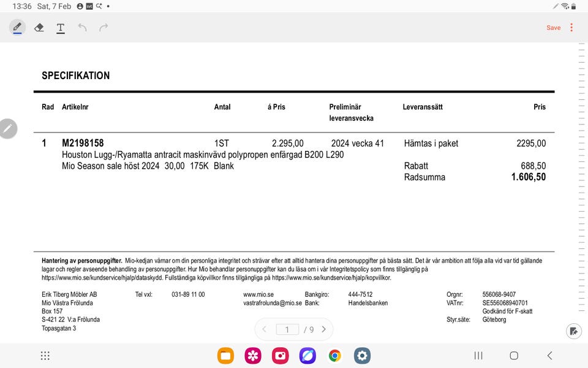
Task: Tap 'Erik Tiberg Möbler AB' company name
Action: point(69,294)
